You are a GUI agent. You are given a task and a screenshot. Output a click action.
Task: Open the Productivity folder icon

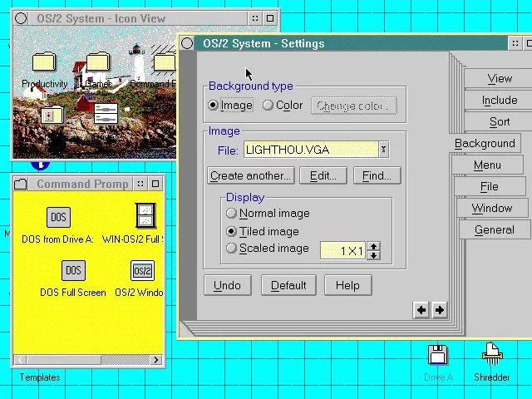click(x=44, y=62)
